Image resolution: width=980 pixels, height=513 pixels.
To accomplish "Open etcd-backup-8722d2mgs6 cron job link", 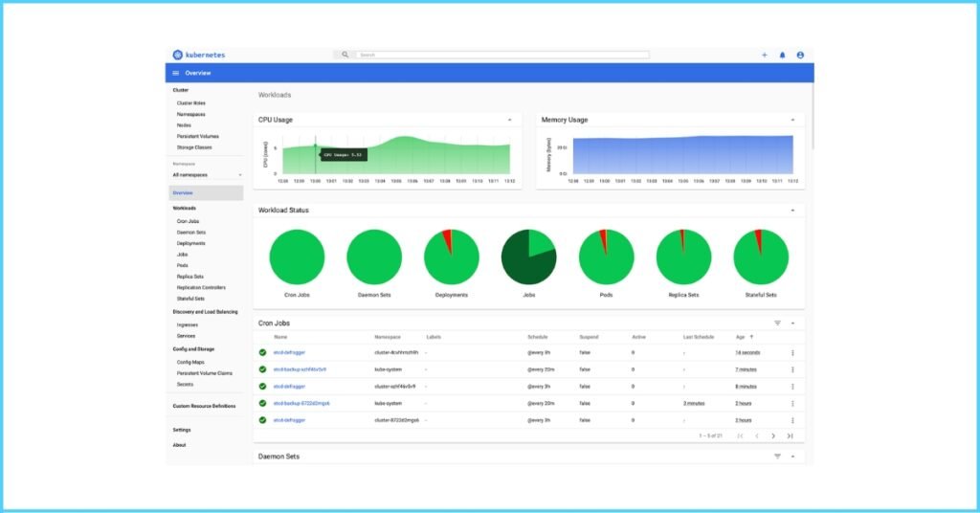I will tap(301, 404).
